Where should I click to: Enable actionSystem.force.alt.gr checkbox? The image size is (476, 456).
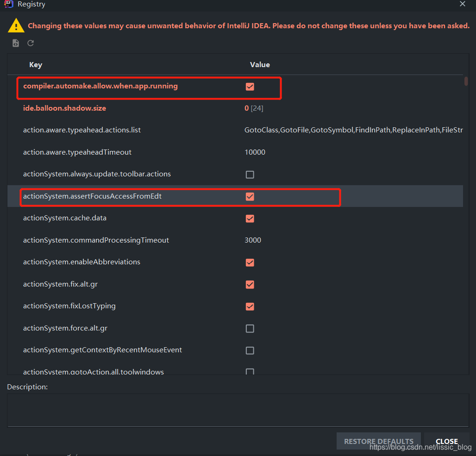coord(250,329)
